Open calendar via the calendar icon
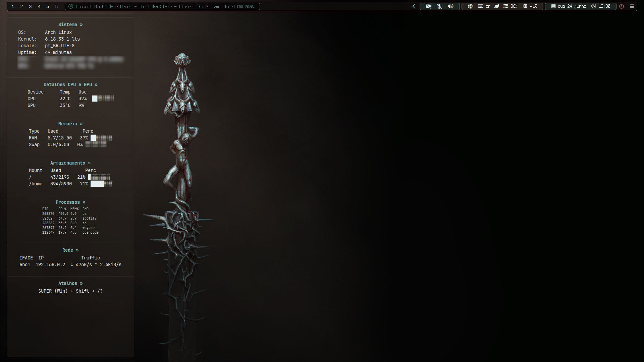The height and width of the screenshot is (362, 644). pos(553,6)
